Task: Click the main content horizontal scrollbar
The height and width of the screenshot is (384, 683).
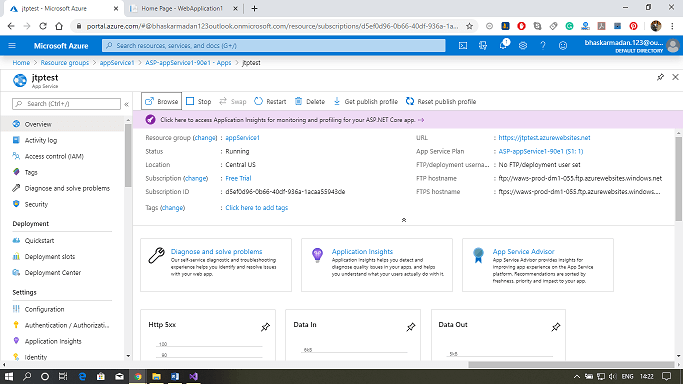Action: pyautogui.click(x=571, y=364)
